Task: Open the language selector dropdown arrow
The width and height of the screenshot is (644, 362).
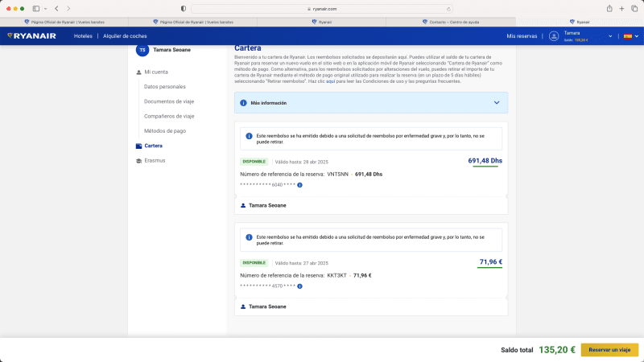Action: (637, 36)
